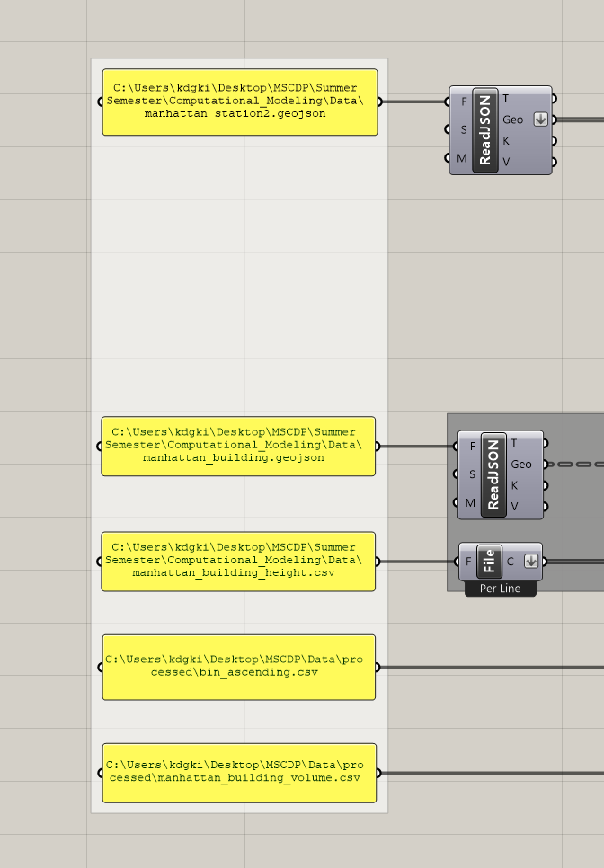This screenshot has width=604, height=868.
Task: Click the T output of upper ReadJSON
Action: [x=505, y=99]
